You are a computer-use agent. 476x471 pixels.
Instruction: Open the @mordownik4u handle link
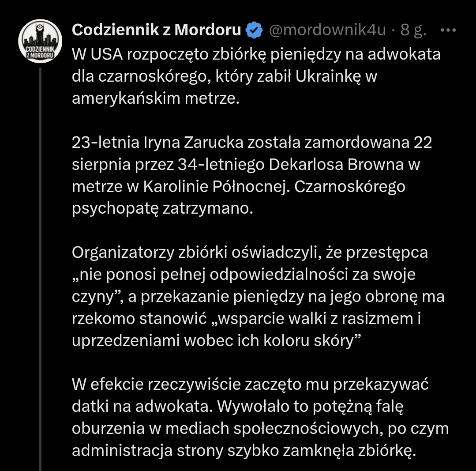[x=327, y=30]
